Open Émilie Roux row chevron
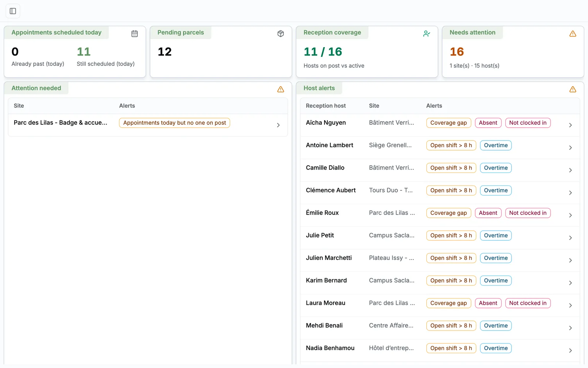 (x=570, y=215)
